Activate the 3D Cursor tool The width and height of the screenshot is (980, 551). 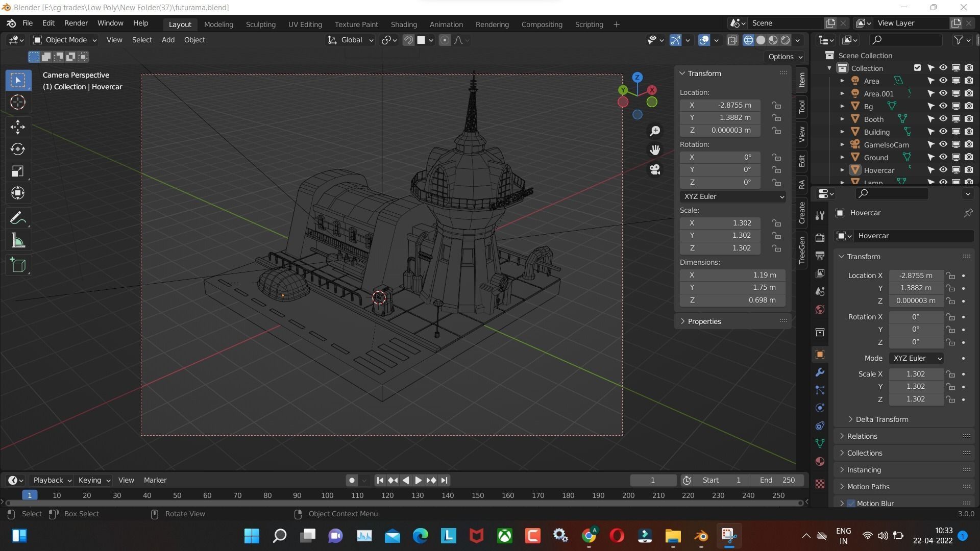[18, 103]
